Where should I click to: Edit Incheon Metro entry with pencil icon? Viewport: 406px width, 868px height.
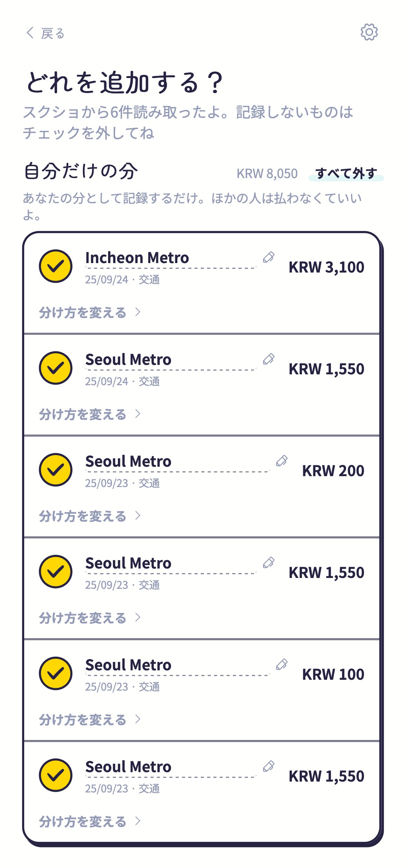(269, 257)
